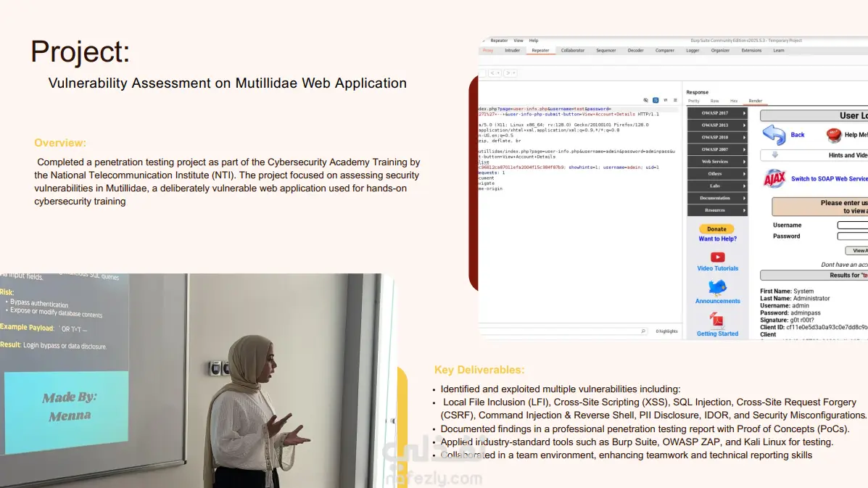Select the Render response tab

point(755,102)
